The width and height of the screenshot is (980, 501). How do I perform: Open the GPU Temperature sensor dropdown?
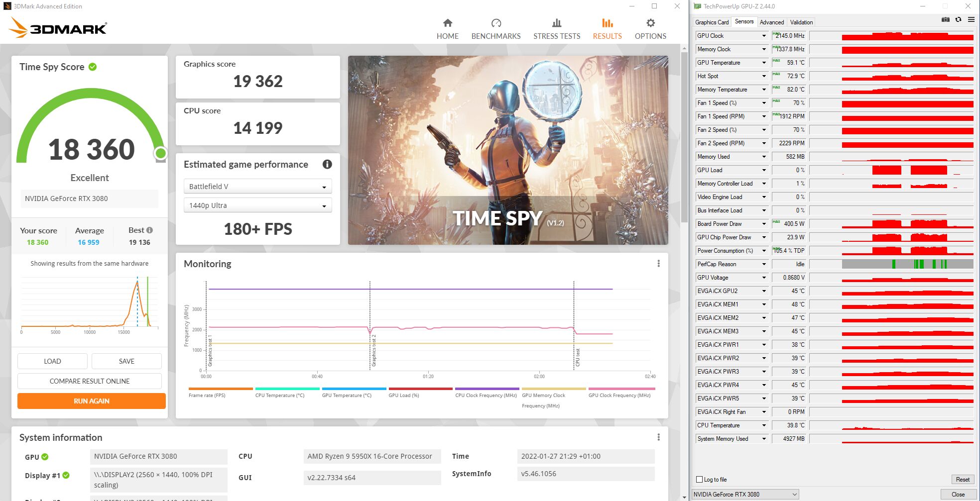click(764, 63)
